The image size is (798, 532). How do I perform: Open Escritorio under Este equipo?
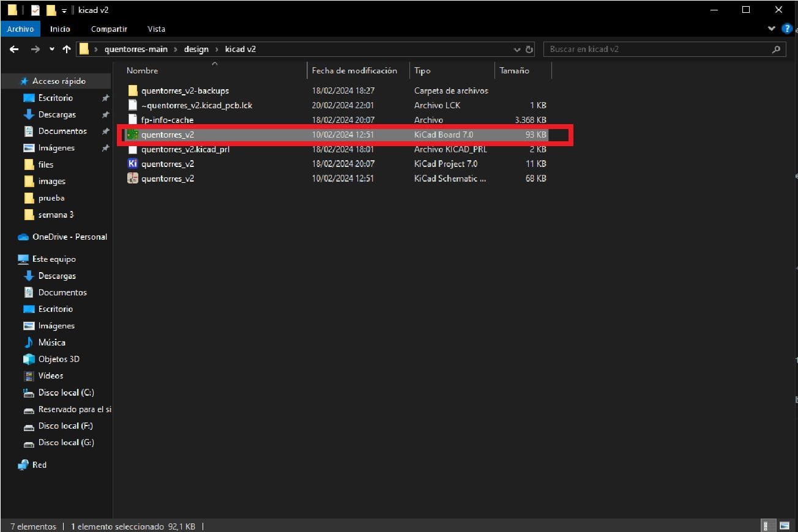[x=48, y=309]
